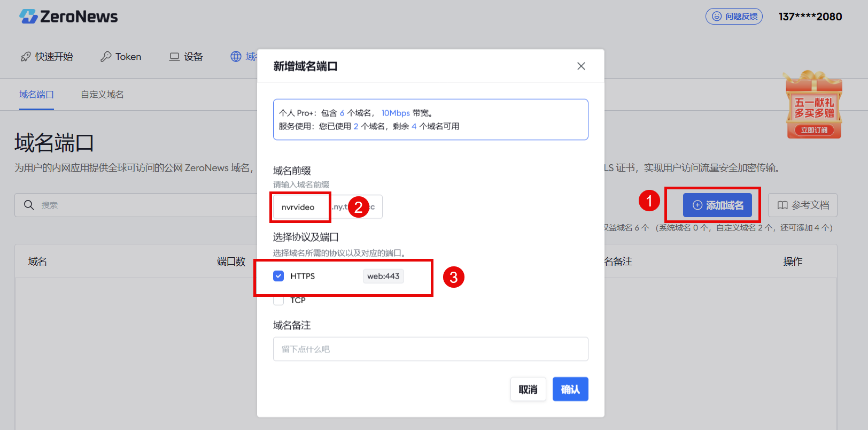Click the 域名 column header
868x430 pixels.
pos(37,262)
